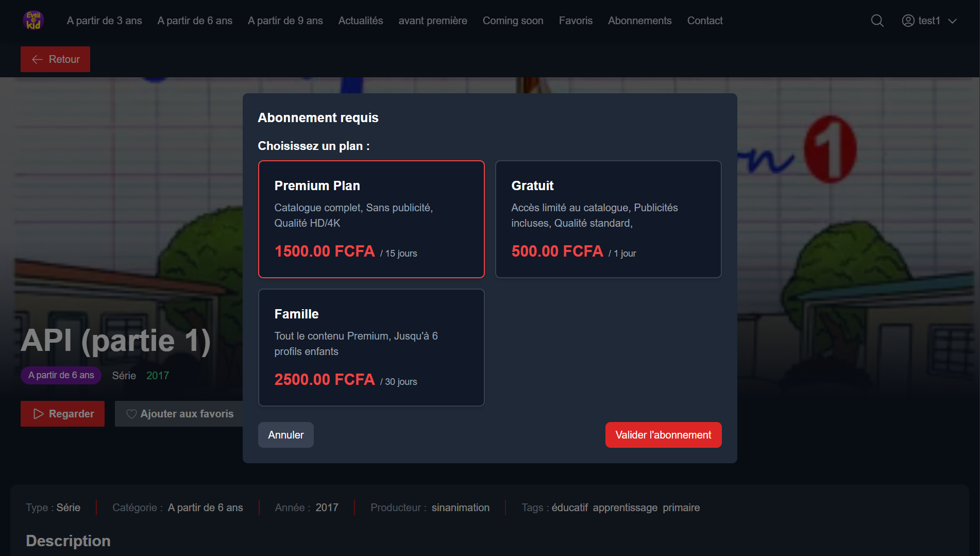Open Abonnements in the navbar

pos(639,21)
